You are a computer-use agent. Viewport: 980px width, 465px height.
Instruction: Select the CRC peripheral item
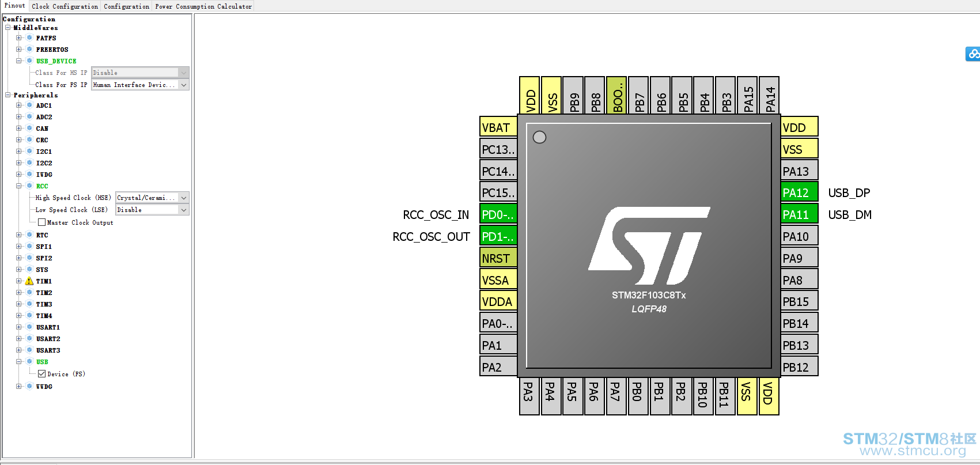pyautogui.click(x=42, y=140)
